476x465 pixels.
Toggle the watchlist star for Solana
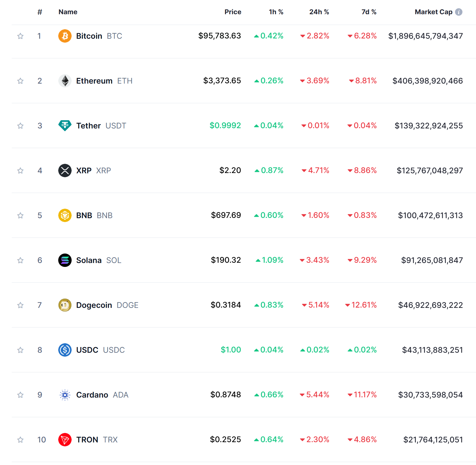(x=20, y=260)
